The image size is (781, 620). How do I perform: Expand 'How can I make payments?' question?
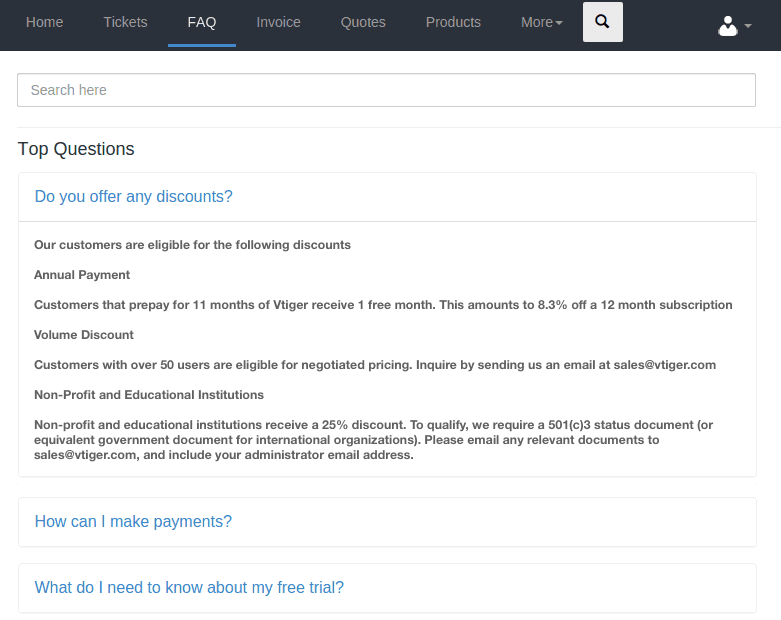click(133, 521)
